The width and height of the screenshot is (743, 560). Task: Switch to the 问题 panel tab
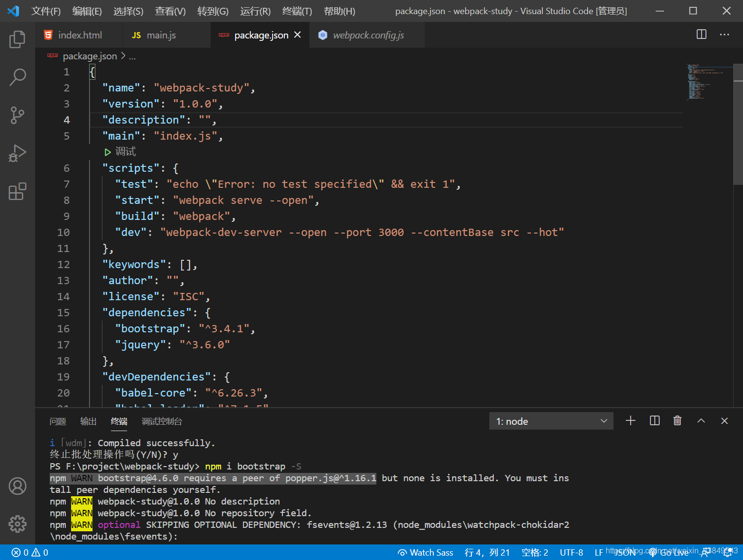(58, 421)
